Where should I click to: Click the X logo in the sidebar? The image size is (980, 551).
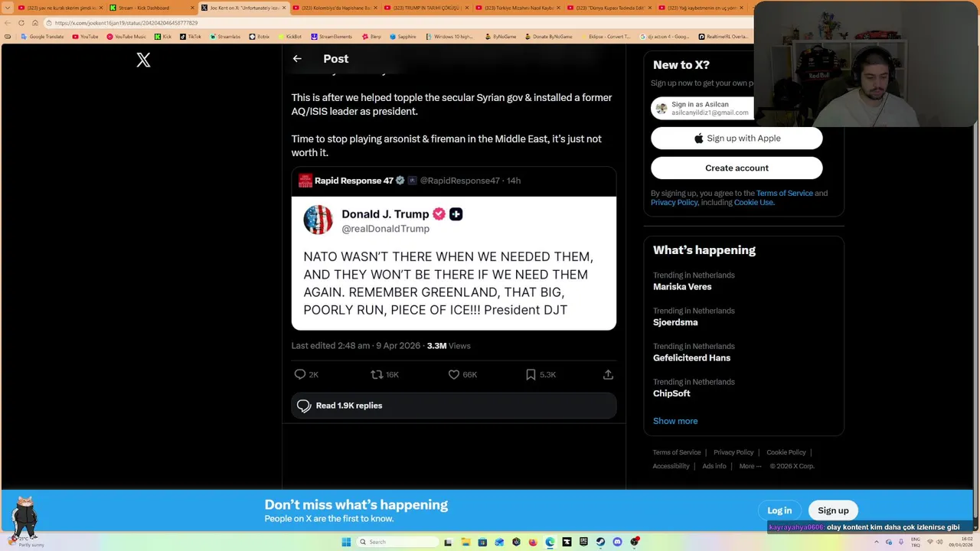143,60
